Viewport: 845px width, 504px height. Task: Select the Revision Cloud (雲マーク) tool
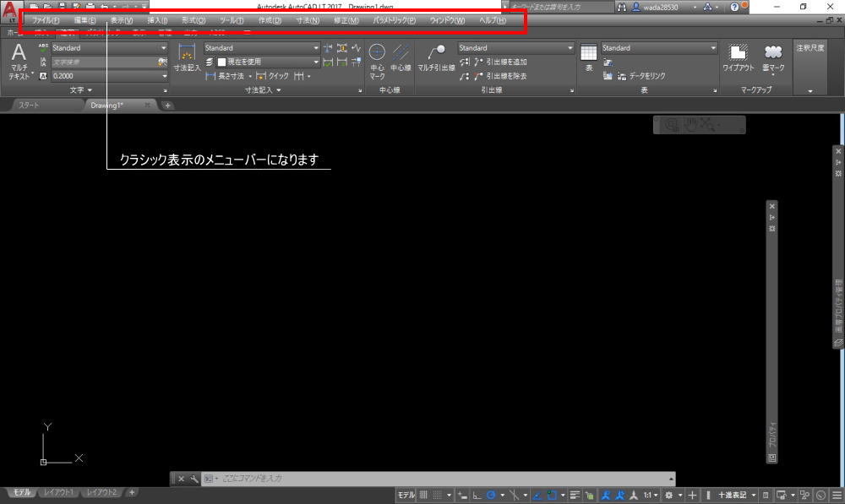[x=773, y=58]
